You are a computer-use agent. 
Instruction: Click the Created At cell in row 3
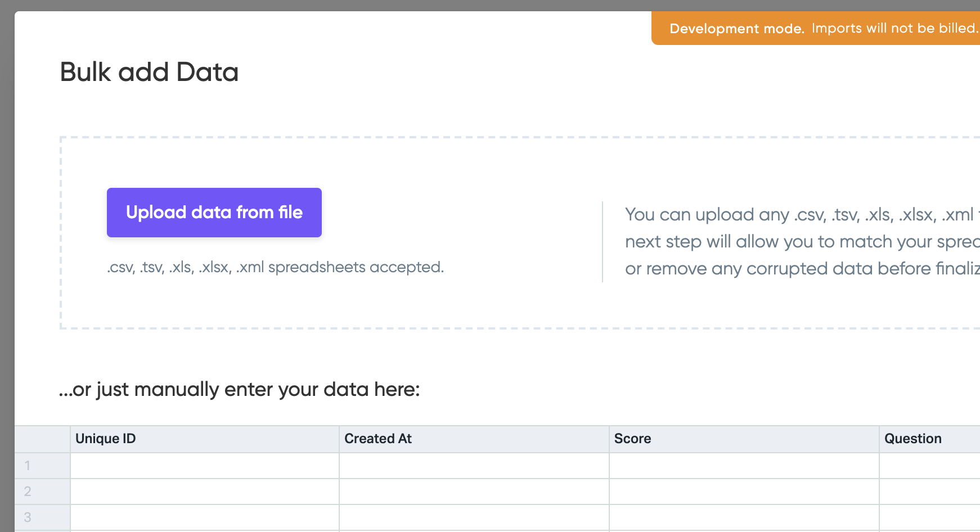pyautogui.click(x=474, y=517)
